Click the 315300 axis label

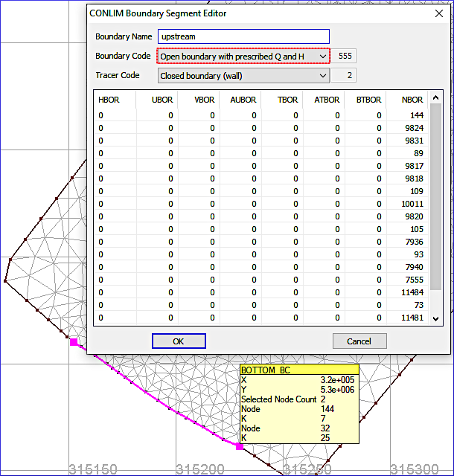click(x=415, y=469)
